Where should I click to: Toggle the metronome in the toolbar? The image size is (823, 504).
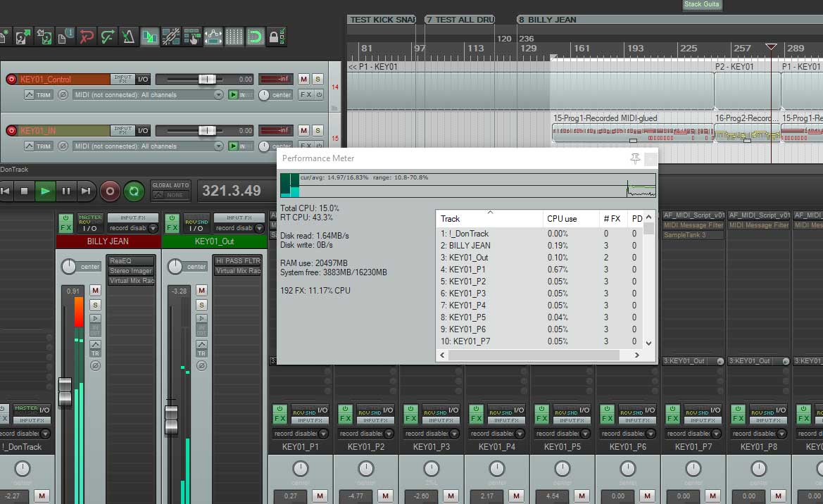point(128,37)
